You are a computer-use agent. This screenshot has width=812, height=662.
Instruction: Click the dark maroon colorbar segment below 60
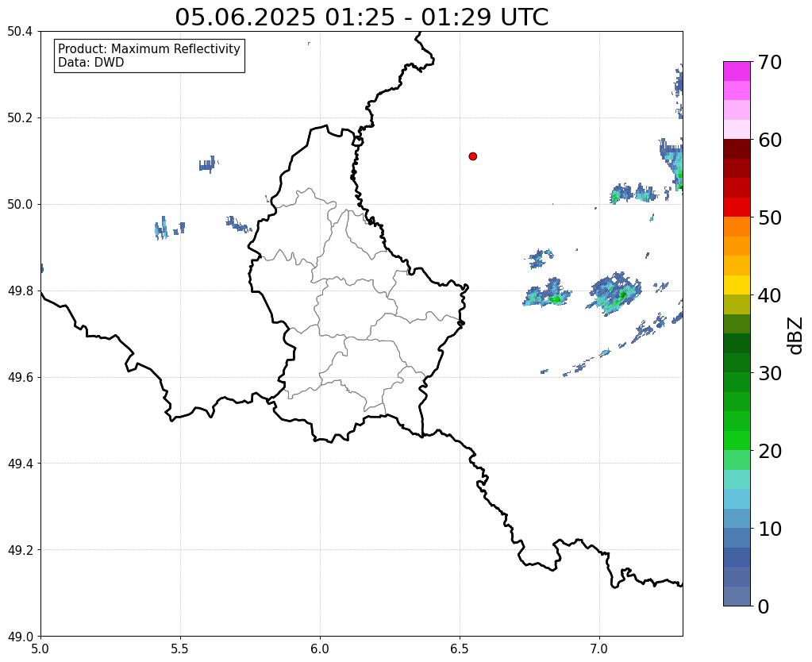[x=737, y=149]
